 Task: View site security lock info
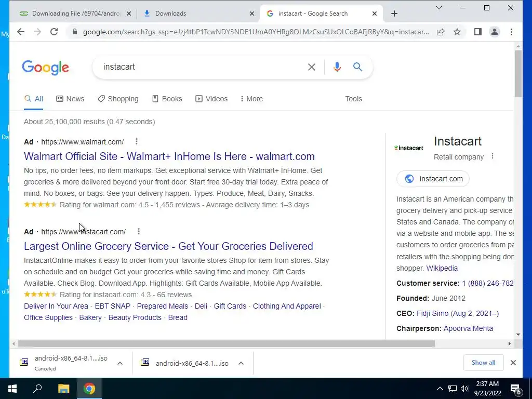[x=75, y=32]
